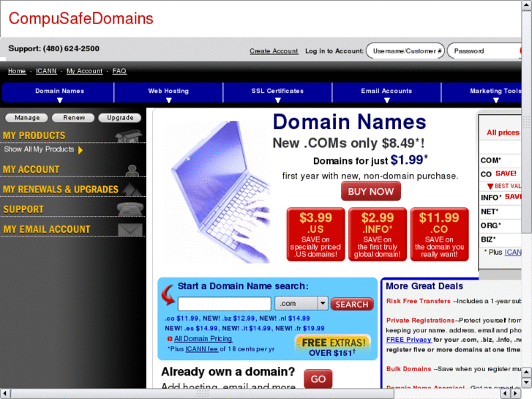This screenshot has height=399, width=532.
Task: Select the $11.99 .CO offer box
Action: point(439,235)
